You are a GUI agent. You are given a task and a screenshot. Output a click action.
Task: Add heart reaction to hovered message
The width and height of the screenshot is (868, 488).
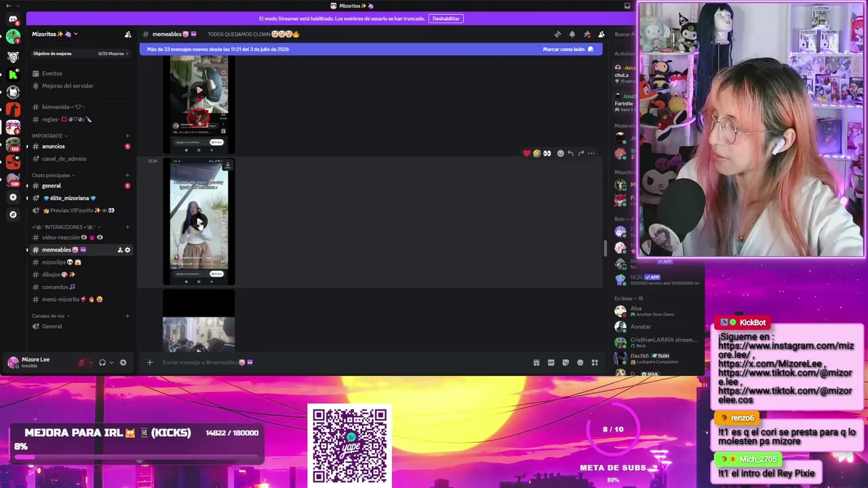point(527,153)
